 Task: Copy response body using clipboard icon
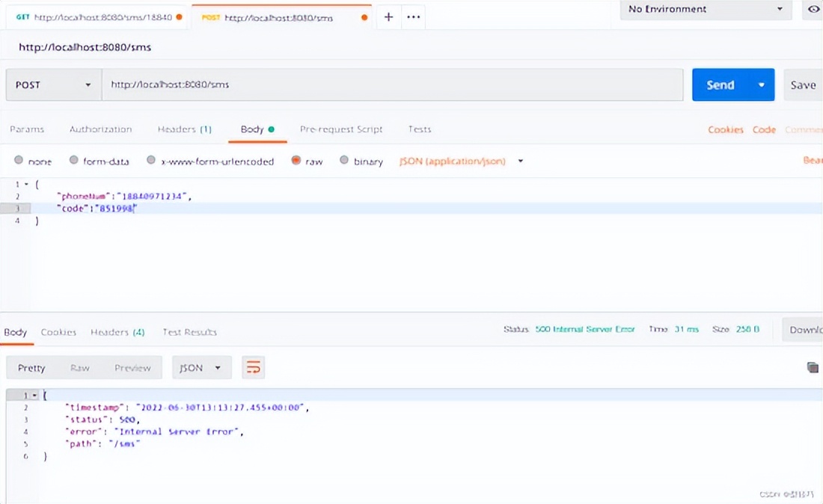[813, 367]
